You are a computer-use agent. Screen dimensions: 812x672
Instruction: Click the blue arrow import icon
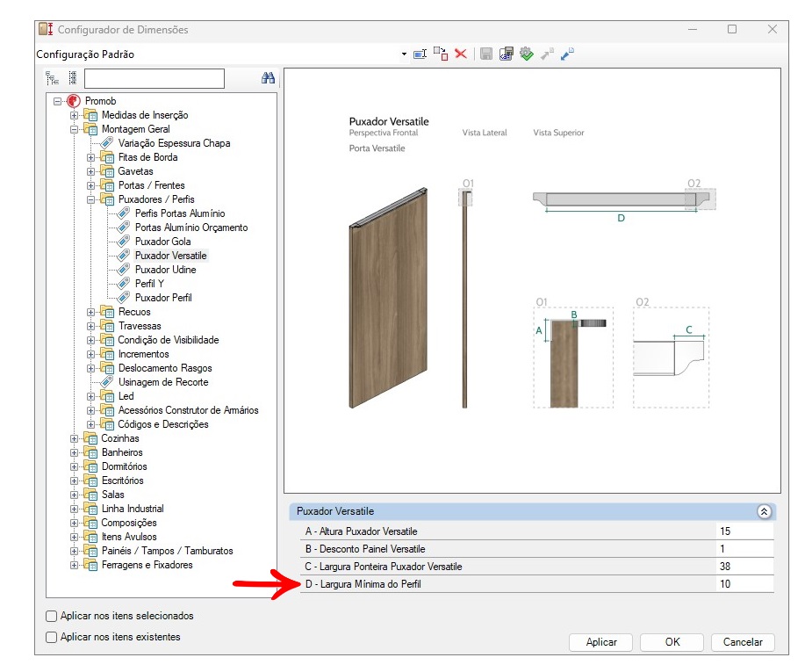[568, 54]
